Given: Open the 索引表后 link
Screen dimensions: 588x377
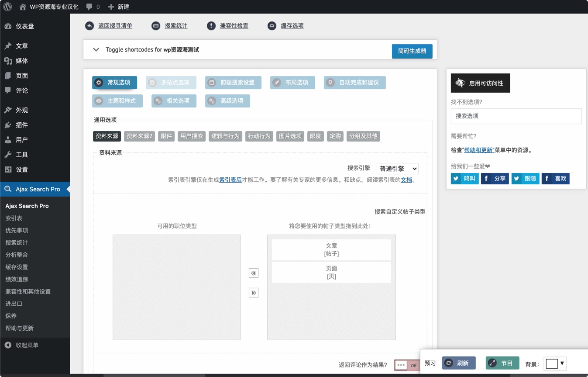Looking at the screenshot, I should [x=230, y=180].
